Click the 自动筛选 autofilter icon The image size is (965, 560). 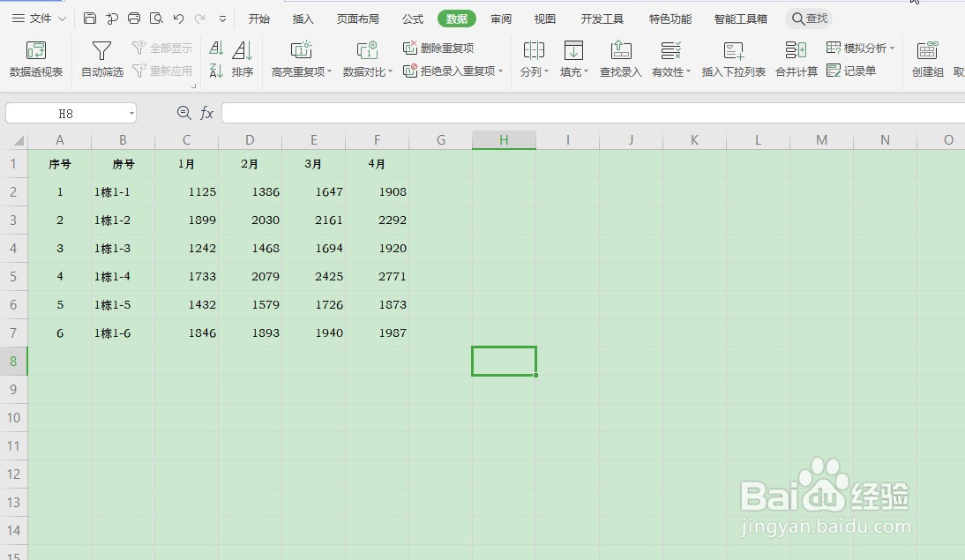point(101,59)
